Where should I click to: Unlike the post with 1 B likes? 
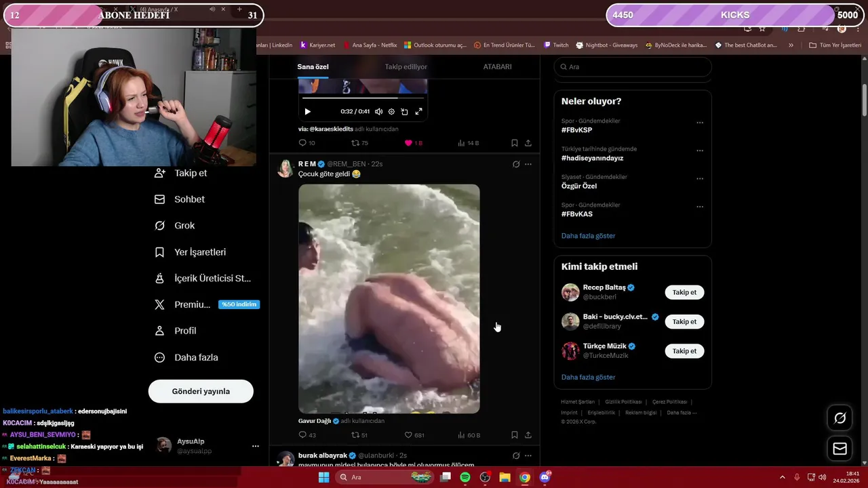pos(413,143)
